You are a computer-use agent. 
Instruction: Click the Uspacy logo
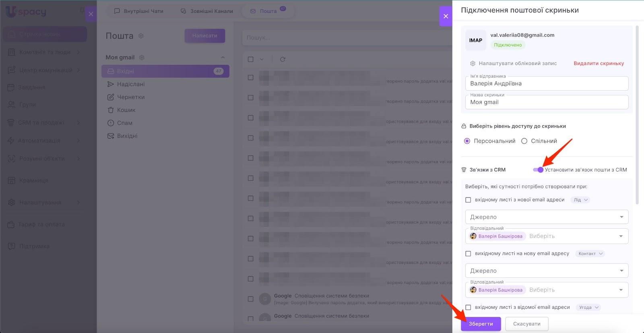pyautogui.click(x=26, y=12)
